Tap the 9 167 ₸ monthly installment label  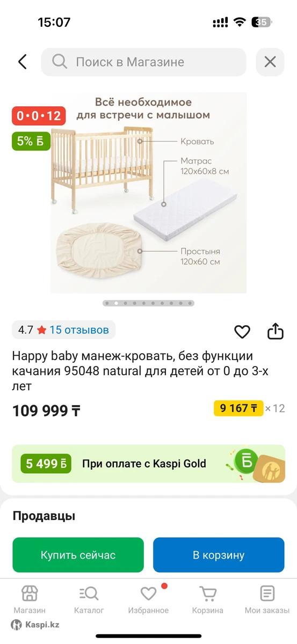(x=239, y=408)
